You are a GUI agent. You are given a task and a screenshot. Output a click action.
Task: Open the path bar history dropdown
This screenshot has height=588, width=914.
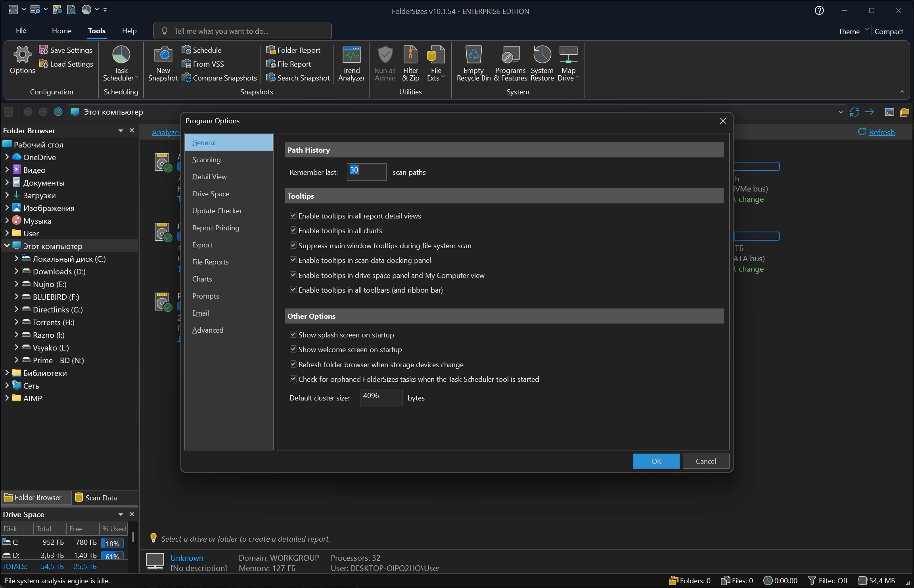[x=841, y=112]
